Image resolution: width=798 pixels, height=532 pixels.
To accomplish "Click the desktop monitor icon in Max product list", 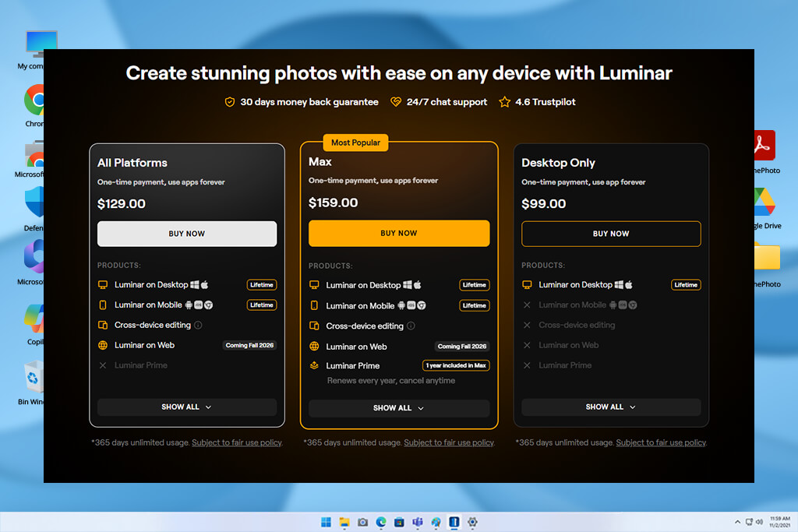I will 314,285.
